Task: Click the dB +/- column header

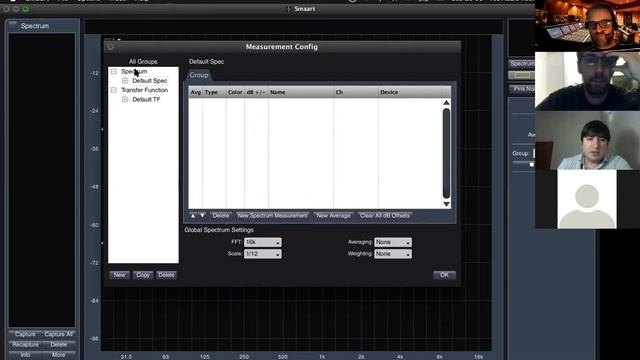Action: [256, 92]
